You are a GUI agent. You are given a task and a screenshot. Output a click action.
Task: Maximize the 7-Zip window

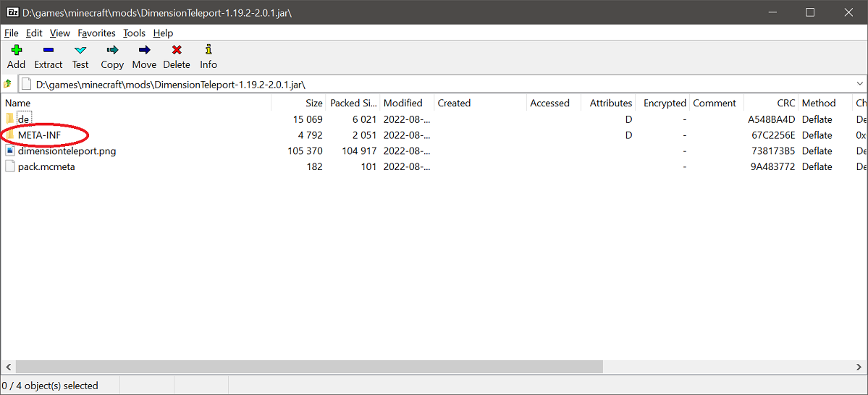click(x=810, y=12)
